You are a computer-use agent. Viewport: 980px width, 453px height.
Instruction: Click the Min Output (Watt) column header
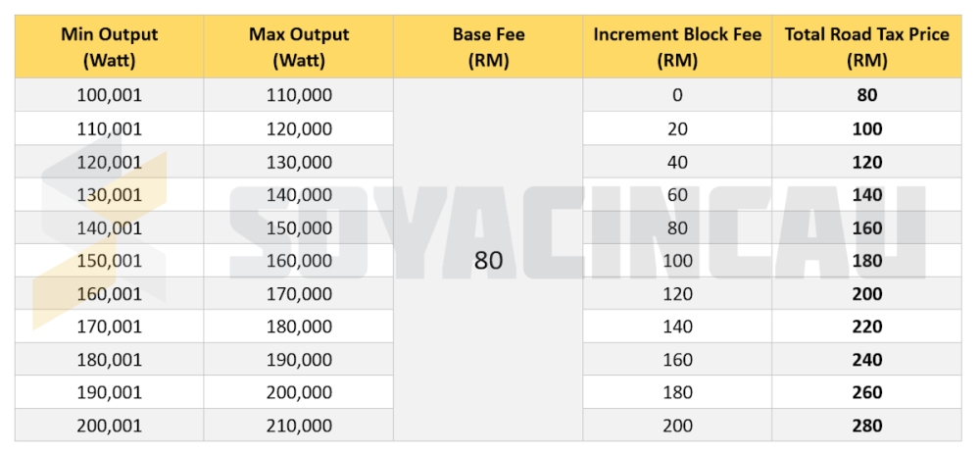(x=109, y=47)
